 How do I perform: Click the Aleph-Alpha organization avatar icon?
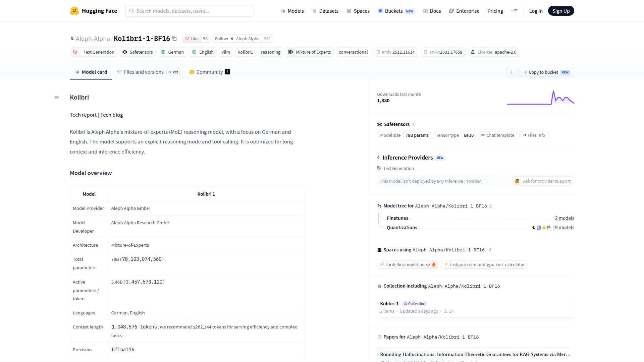(x=72, y=39)
